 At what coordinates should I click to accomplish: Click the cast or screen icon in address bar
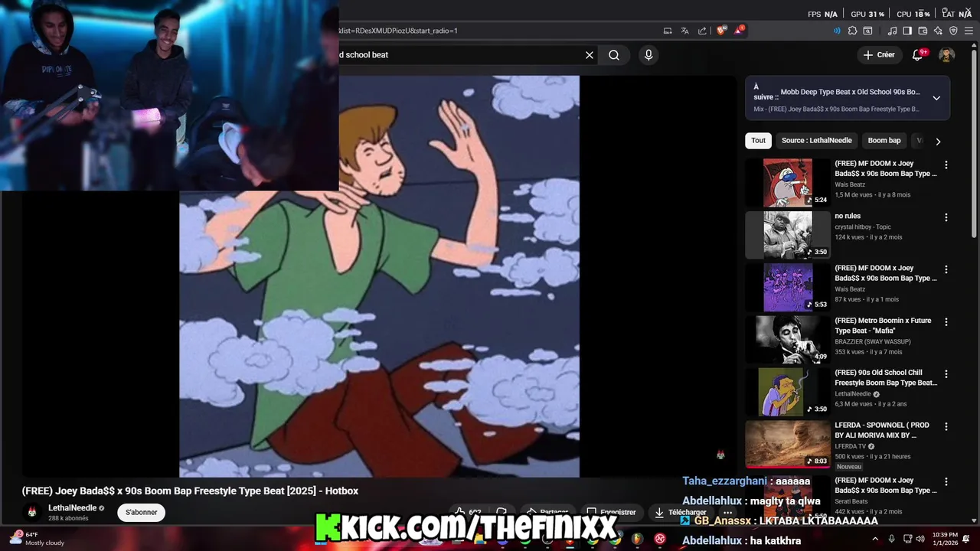pos(668,31)
